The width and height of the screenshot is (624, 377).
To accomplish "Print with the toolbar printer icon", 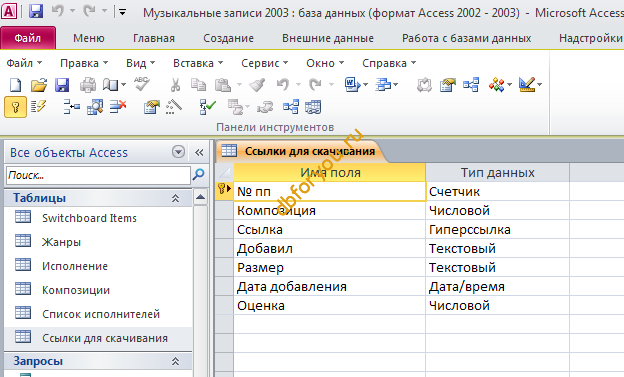I will (88, 85).
